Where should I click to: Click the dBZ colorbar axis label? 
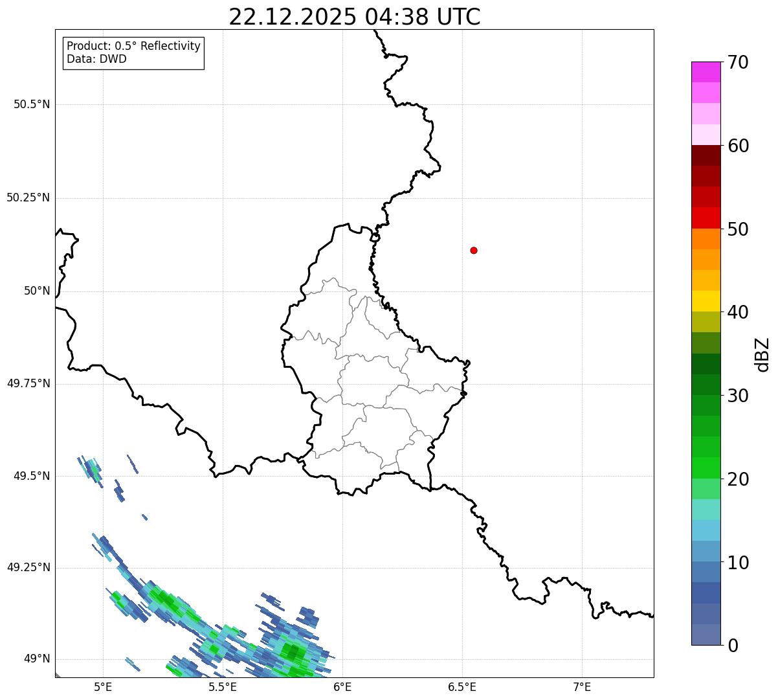pos(762,354)
